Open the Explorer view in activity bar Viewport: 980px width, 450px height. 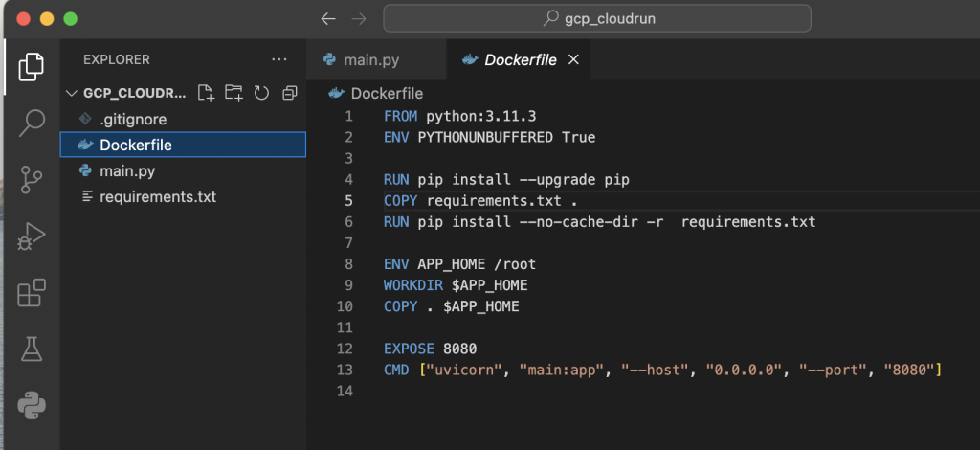pyautogui.click(x=31, y=66)
